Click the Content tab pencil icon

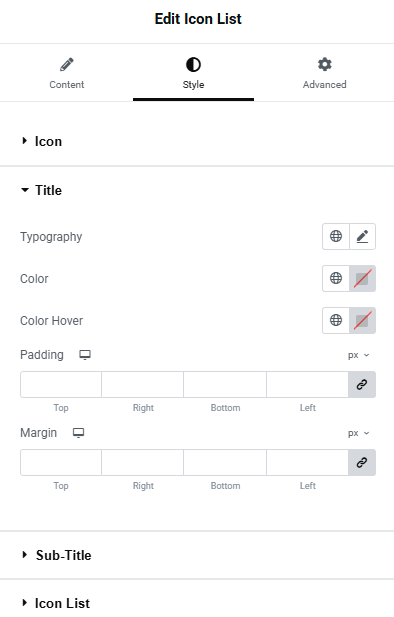67,65
